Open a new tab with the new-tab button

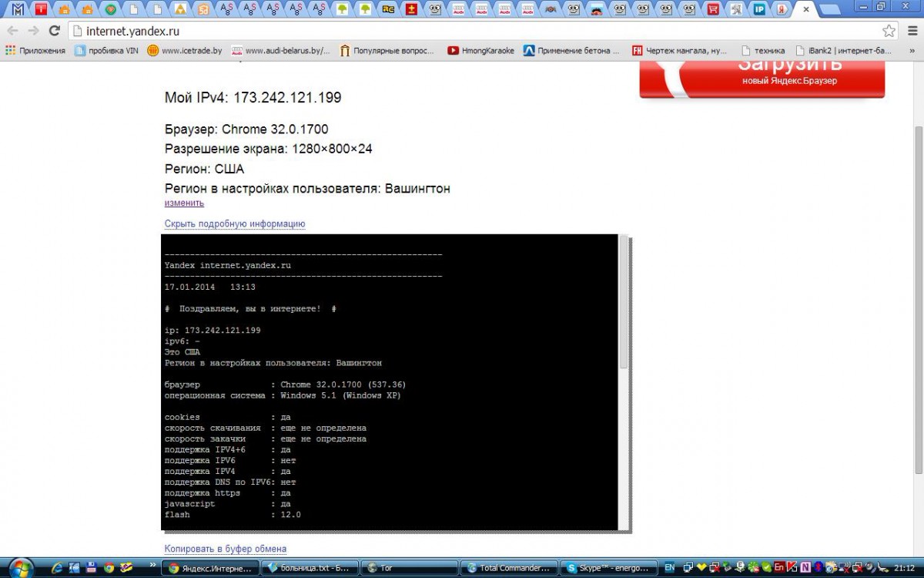pos(830,9)
